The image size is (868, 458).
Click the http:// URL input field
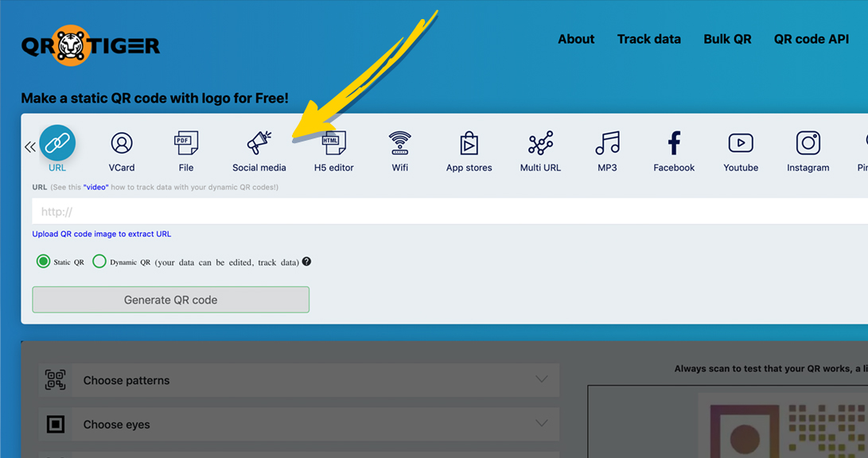446,212
